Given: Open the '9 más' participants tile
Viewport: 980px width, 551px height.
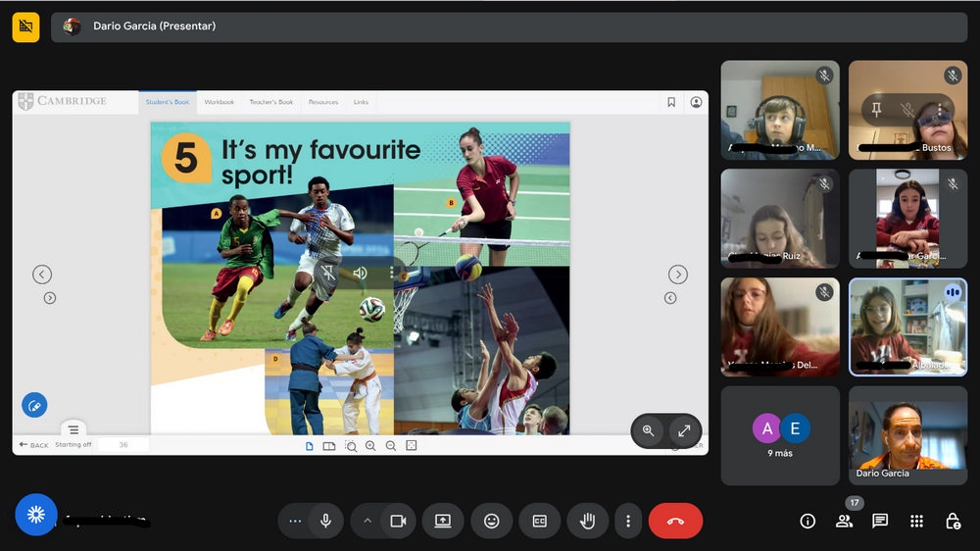Looking at the screenshot, I should (780, 435).
